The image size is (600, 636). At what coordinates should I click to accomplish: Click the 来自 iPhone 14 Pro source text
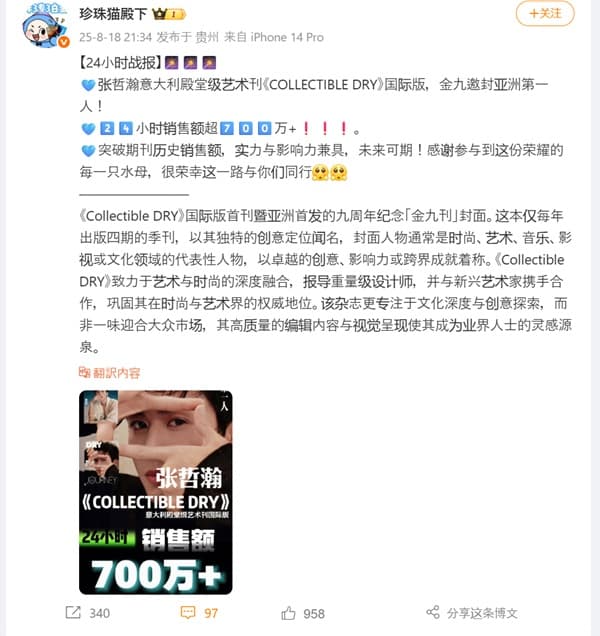click(274, 37)
